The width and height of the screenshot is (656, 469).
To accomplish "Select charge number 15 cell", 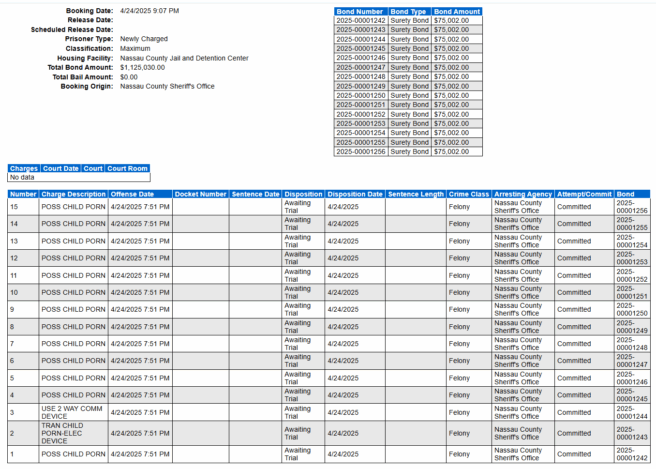I will [23, 207].
